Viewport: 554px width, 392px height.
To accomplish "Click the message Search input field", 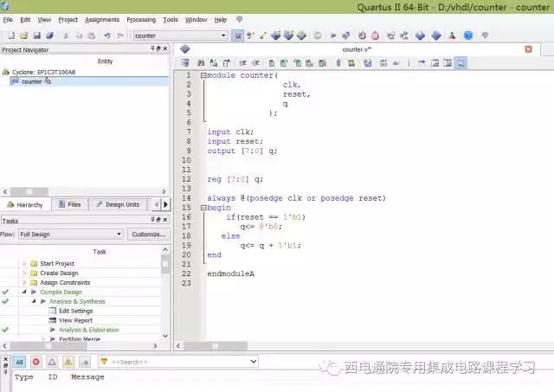I will pos(178,362).
